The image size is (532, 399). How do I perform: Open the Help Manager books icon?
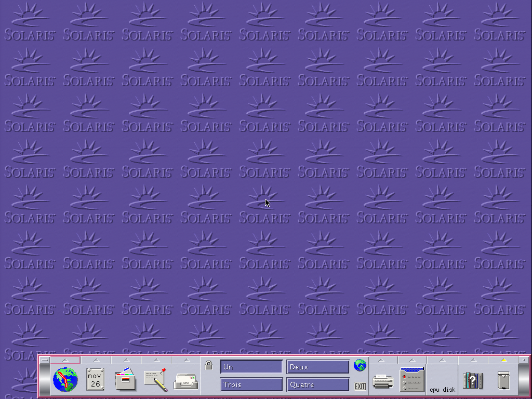[x=473, y=380]
